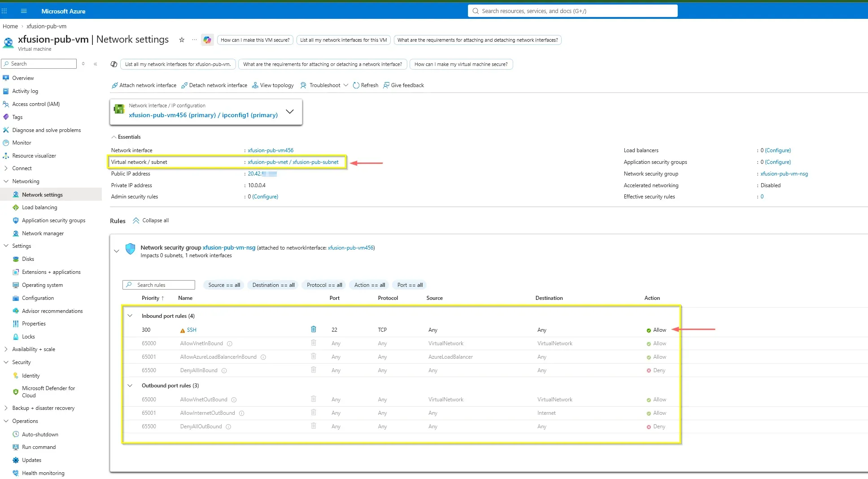
Task: Click the 'Source == all' filter pill
Action: [224, 285]
